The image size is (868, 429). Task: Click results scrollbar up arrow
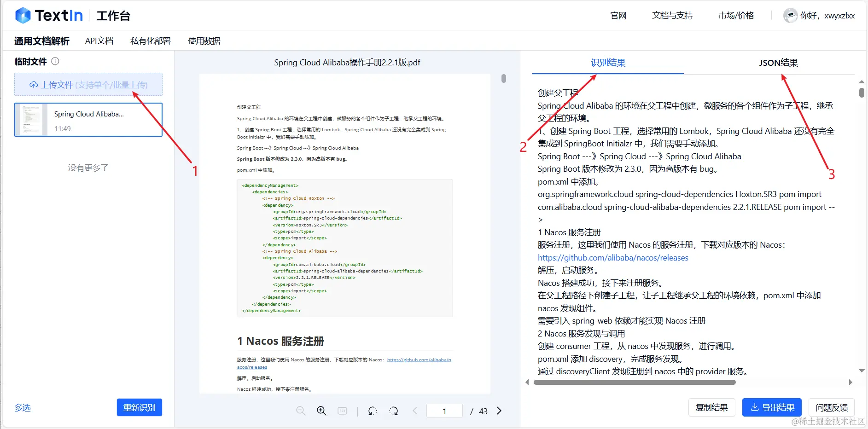coord(862,82)
